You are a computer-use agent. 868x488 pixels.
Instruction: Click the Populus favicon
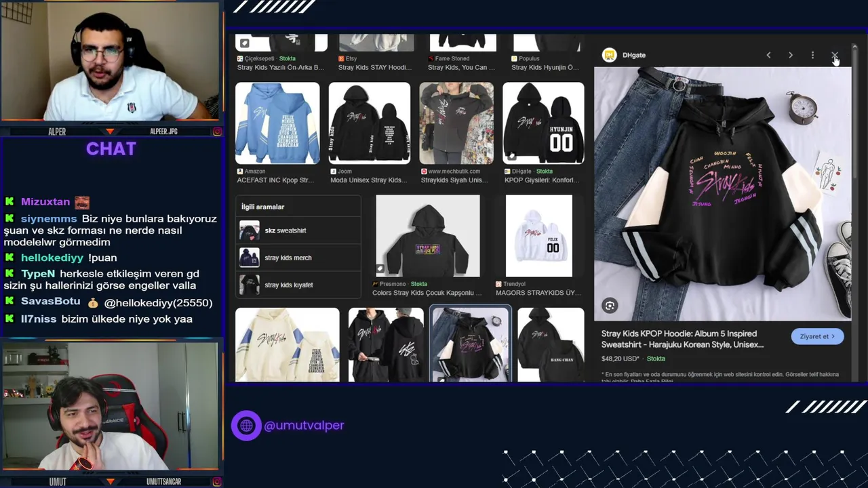[x=514, y=59]
